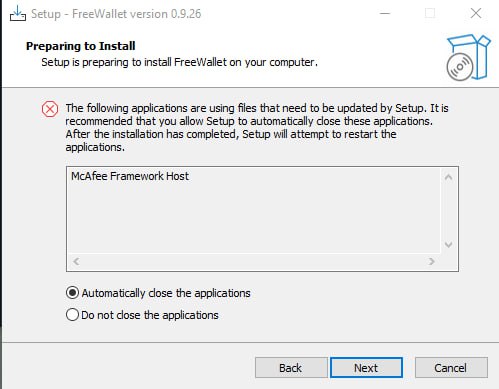The image size is (499, 389).
Task: Click the empty area of applications list
Action: (253, 220)
